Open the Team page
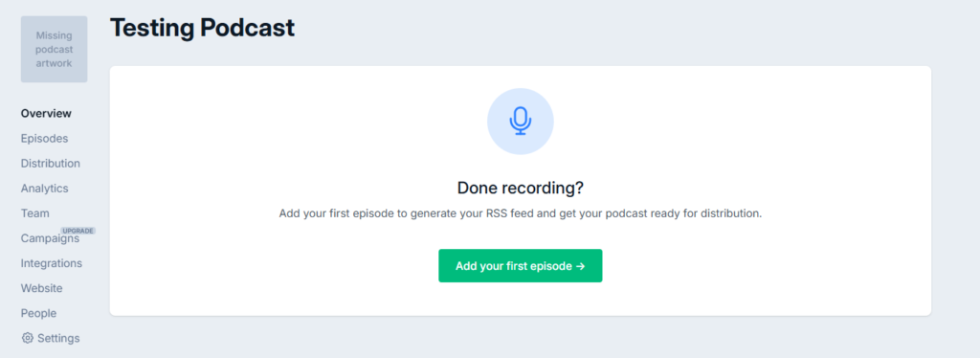The height and width of the screenshot is (358, 980). click(x=35, y=213)
